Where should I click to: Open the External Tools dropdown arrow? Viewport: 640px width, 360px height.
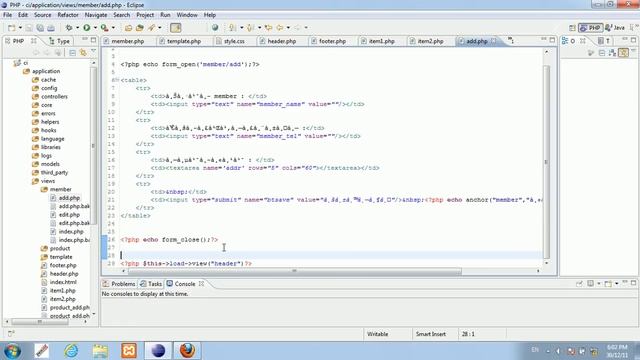[x=113, y=28]
